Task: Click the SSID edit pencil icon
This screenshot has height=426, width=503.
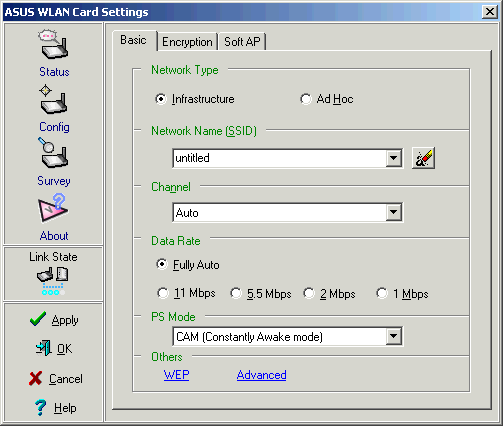Action: (423, 158)
